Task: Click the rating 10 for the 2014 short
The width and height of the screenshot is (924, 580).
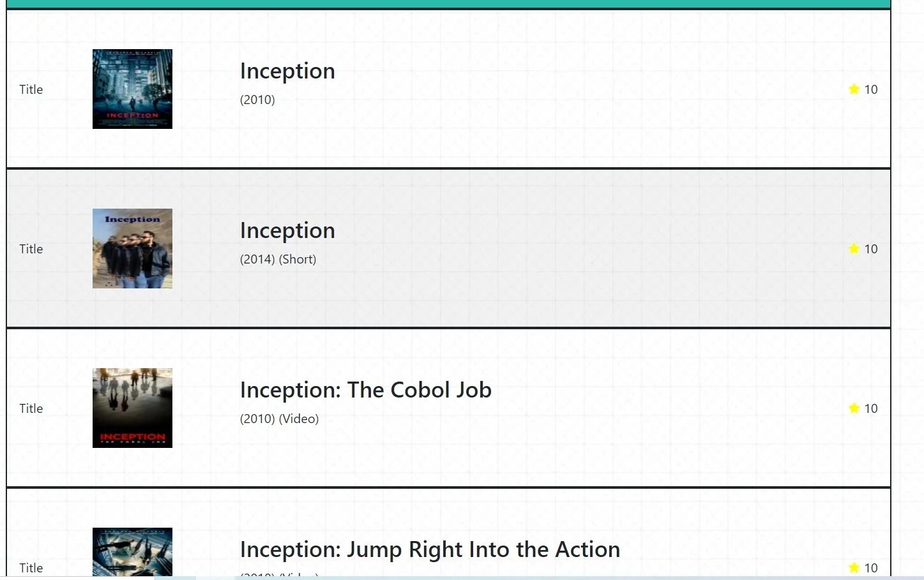Action: [871, 249]
